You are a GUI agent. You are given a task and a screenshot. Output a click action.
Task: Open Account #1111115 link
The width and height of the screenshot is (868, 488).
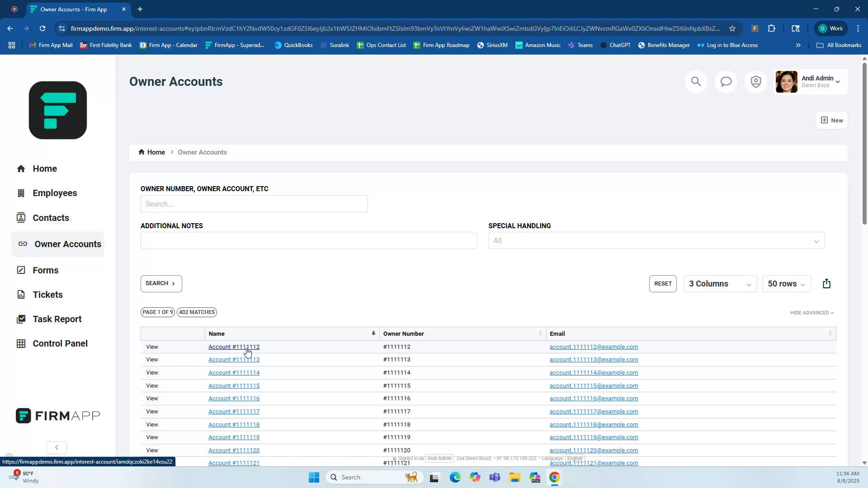(x=234, y=385)
